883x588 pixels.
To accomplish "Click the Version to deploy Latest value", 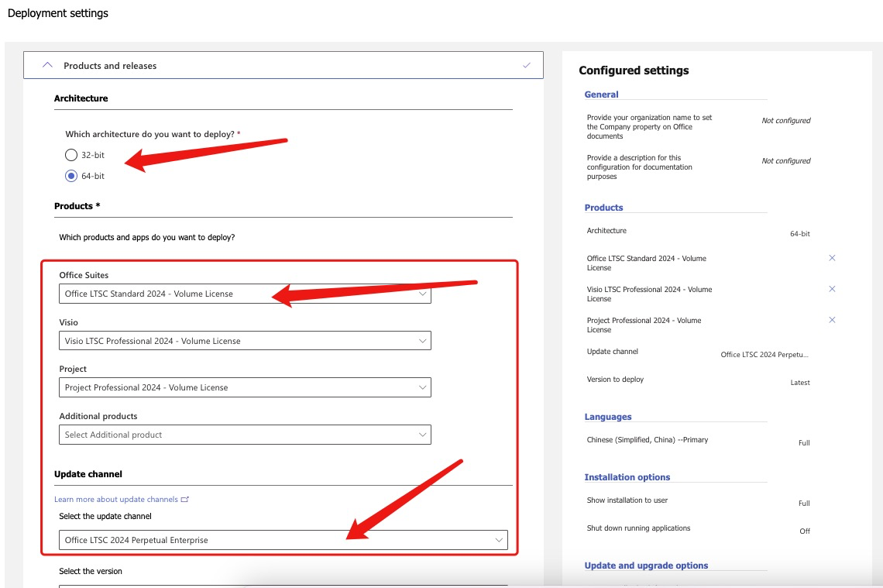I will [799, 383].
